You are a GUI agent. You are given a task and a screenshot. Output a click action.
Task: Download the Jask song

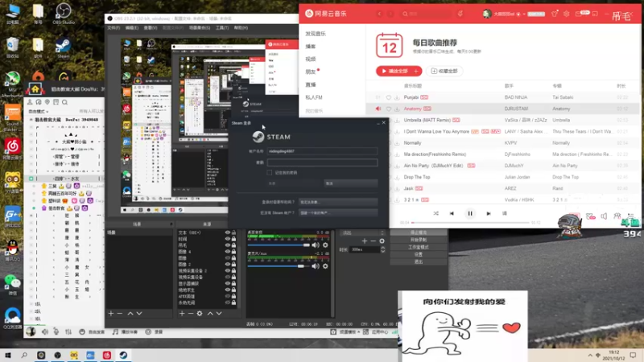[397, 189]
